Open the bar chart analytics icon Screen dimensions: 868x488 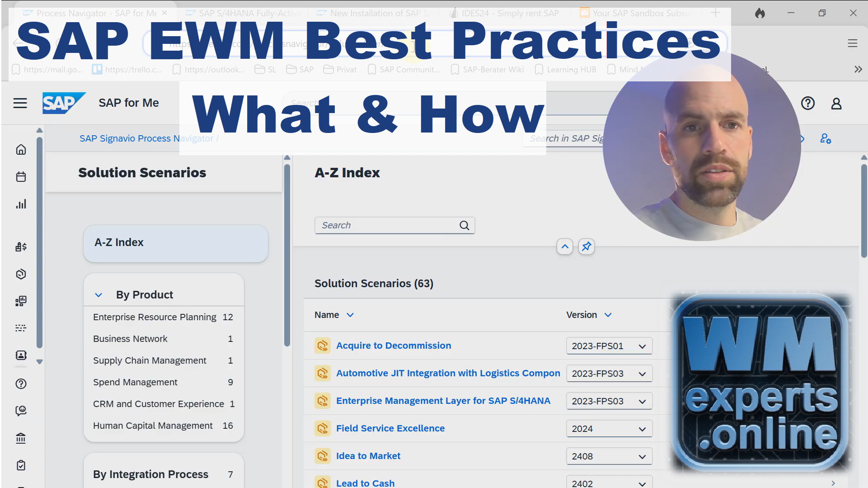click(21, 204)
